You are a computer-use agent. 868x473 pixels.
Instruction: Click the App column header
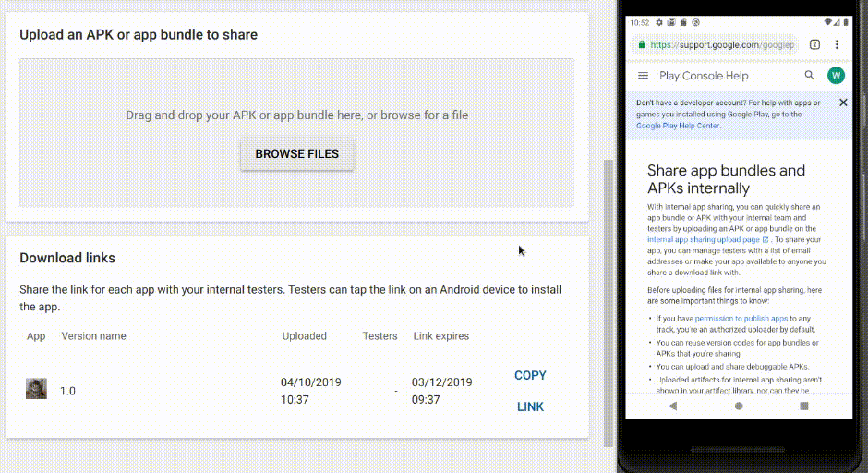pos(36,336)
